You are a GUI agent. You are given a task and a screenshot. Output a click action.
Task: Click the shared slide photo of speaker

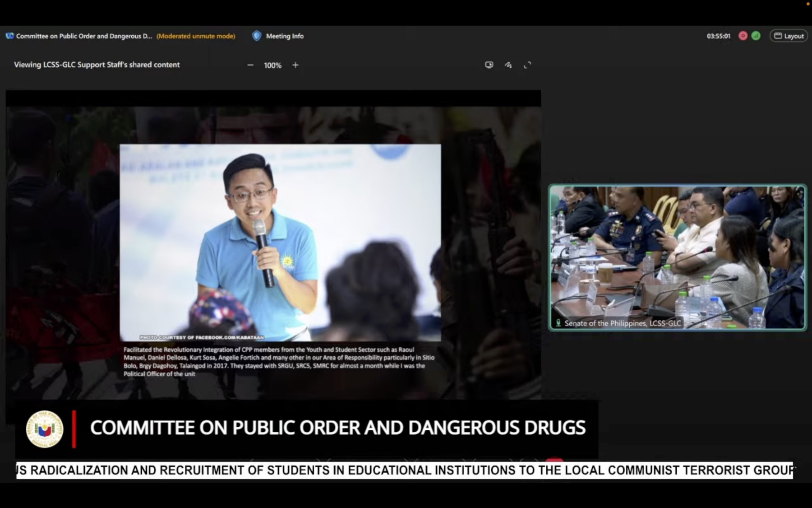coord(280,242)
